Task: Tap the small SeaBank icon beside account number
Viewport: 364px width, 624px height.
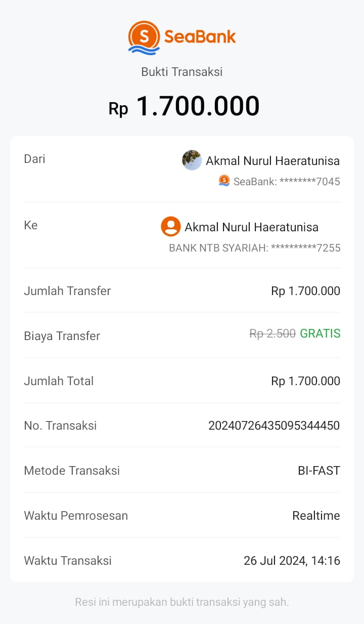Action: tap(224, 181)
